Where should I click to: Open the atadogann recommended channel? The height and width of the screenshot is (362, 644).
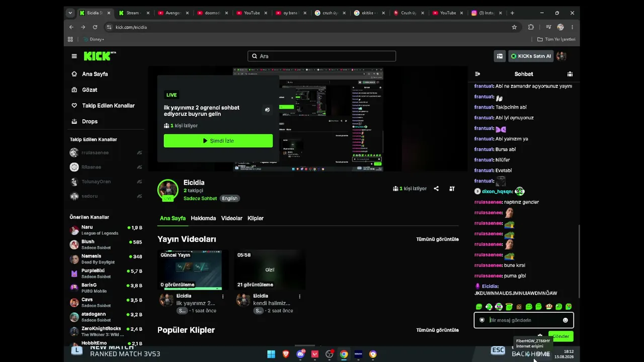(106, 317)
